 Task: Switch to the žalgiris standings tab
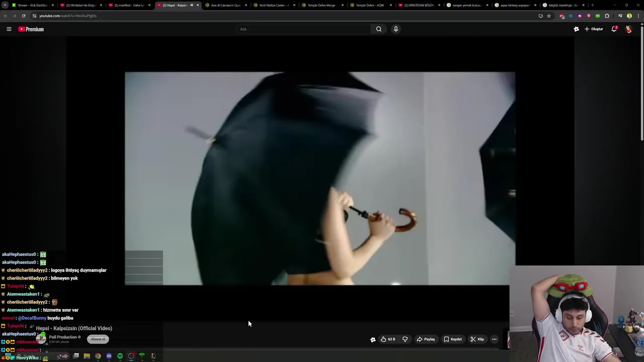pos(563,5)
